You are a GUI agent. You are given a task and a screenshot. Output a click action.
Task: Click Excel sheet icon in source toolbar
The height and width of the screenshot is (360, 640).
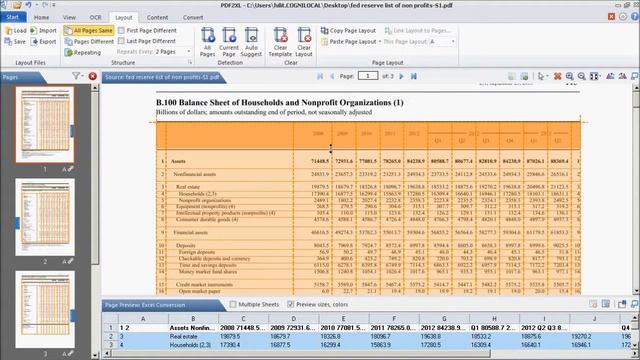click(x=524, y=76)
